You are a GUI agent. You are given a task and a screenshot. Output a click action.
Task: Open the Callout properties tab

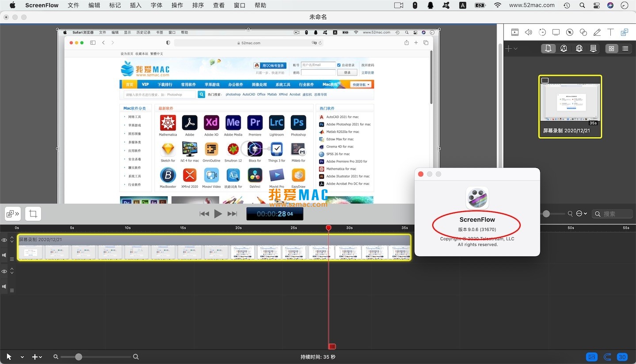(570, 32)
